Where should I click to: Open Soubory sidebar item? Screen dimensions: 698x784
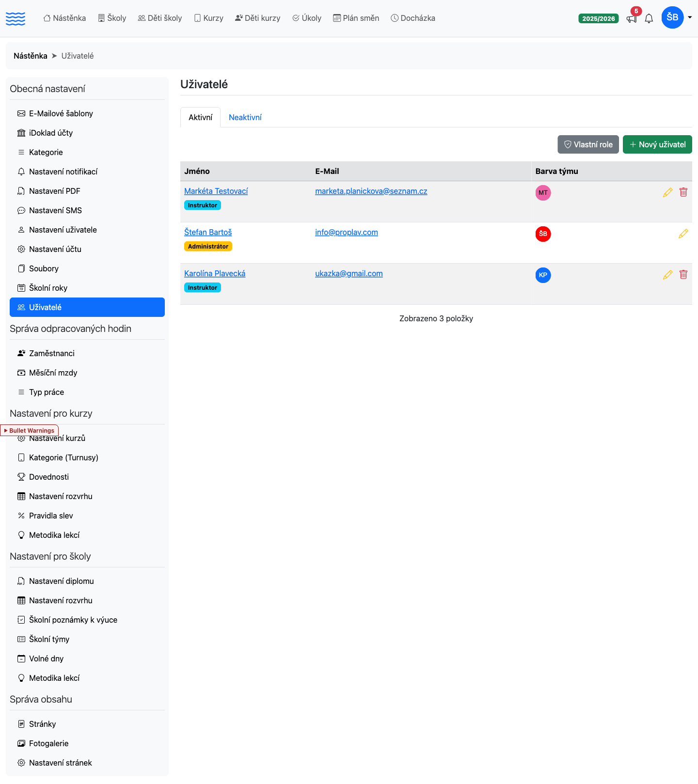pyautogui.click(x=87, y=268)
